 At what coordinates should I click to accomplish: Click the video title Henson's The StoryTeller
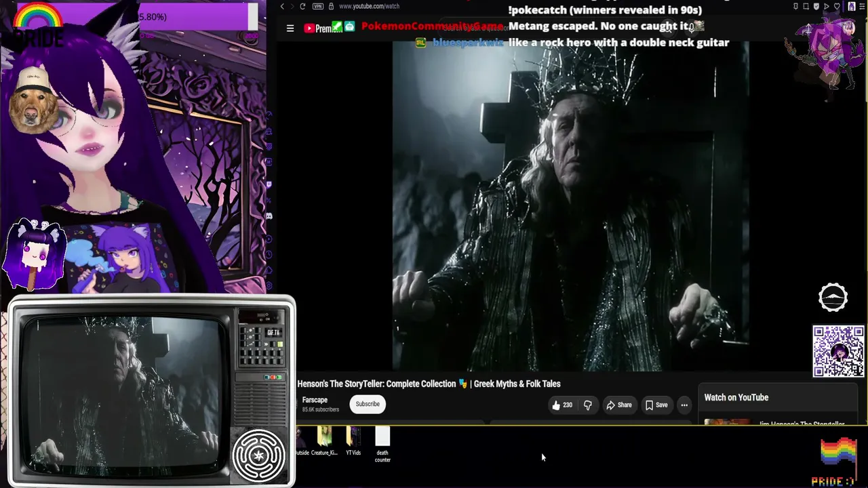click(429, 384)
